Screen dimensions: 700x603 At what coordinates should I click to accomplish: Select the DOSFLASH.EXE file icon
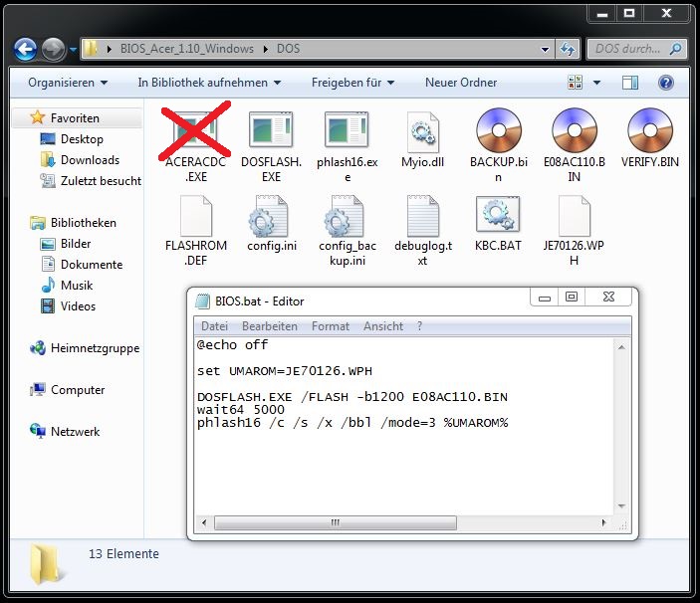click(271, 129)
